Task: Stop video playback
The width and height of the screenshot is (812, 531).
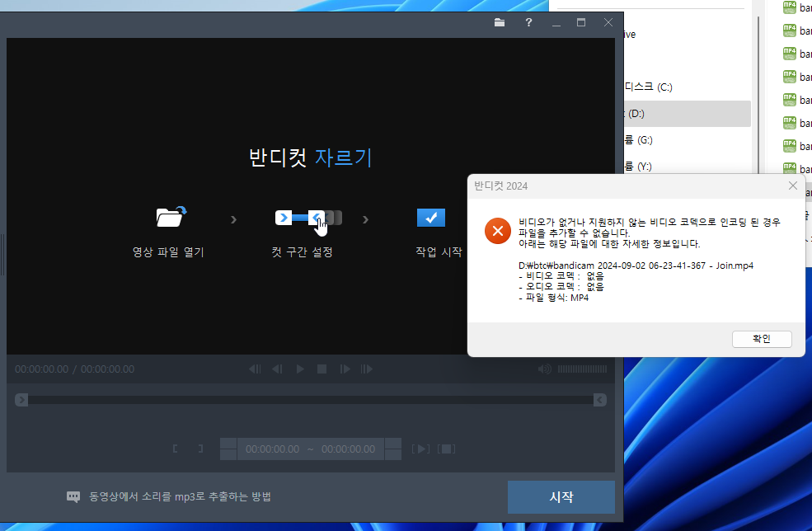Action: pyautogui.click(x=322, y=369)
